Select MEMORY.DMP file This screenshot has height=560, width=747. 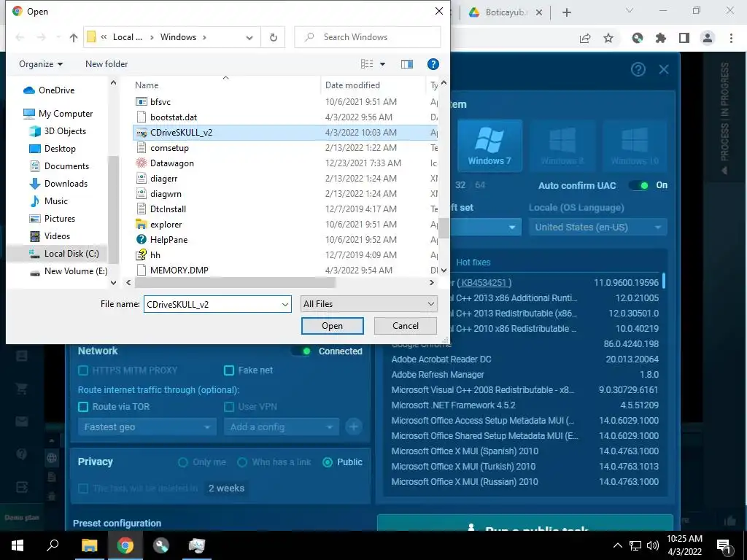point(172,270)
